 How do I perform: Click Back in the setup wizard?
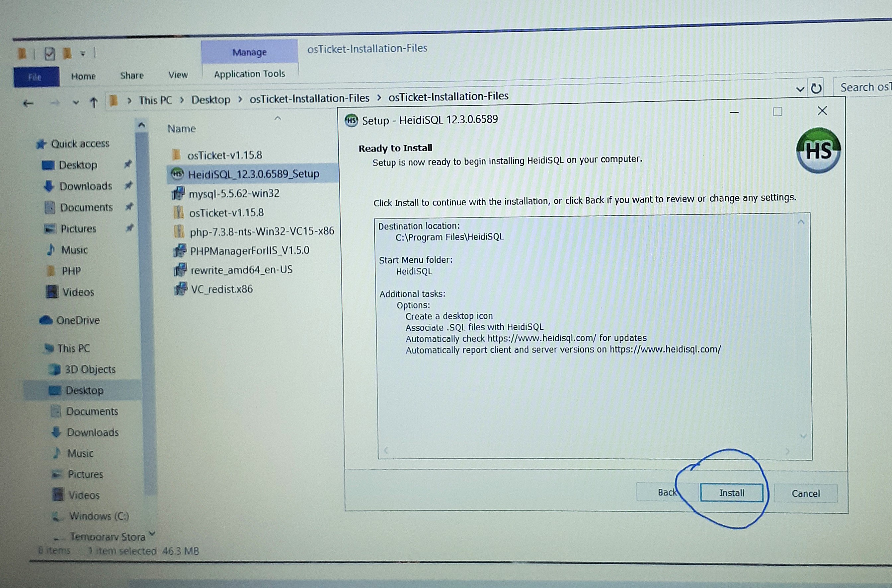pyautogui.click(x=667, y=492)
